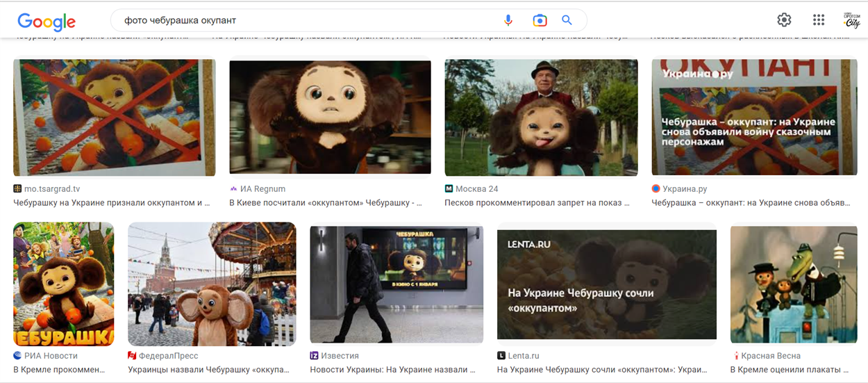
Task: Open the ИА Regnum Cheburashka close-up thumbnail
Action: coord(330,117)
